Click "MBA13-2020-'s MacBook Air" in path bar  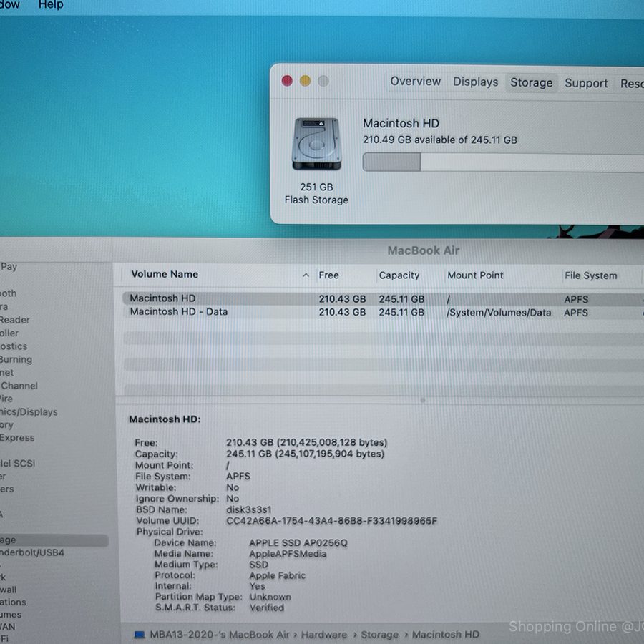click(x=220, y=635)
